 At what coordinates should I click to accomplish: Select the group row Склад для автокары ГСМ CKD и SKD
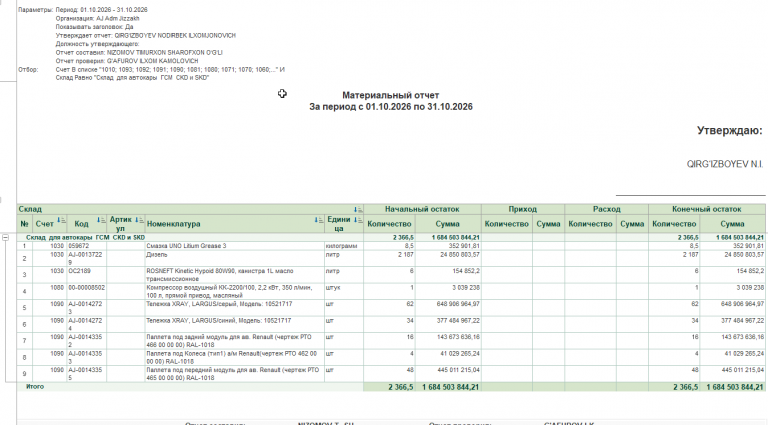coord(190,237)
